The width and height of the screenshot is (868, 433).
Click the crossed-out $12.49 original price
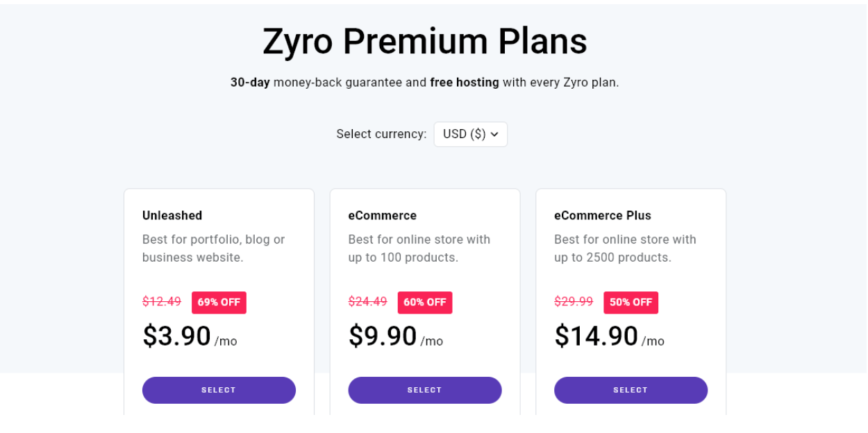[x=162, y=302]
